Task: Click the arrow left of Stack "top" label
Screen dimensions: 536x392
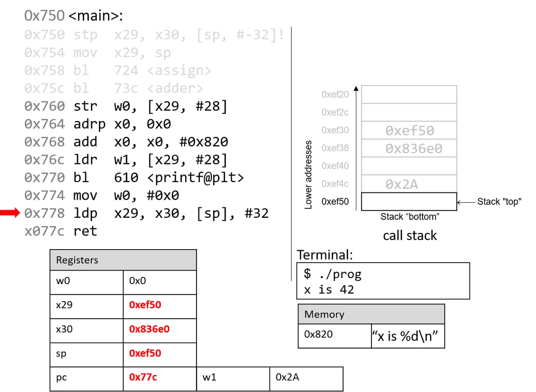Action: pyautogui.click(x=466, y=202)
